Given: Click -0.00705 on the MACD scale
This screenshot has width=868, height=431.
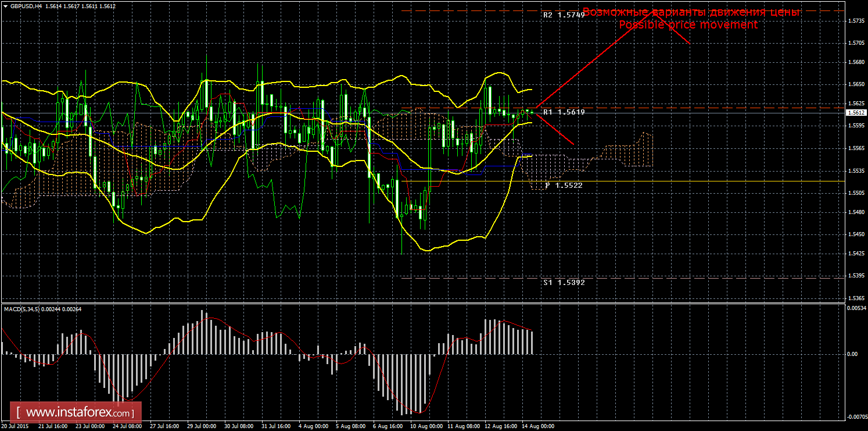Looking at the screenshot, I should [856, 417].
